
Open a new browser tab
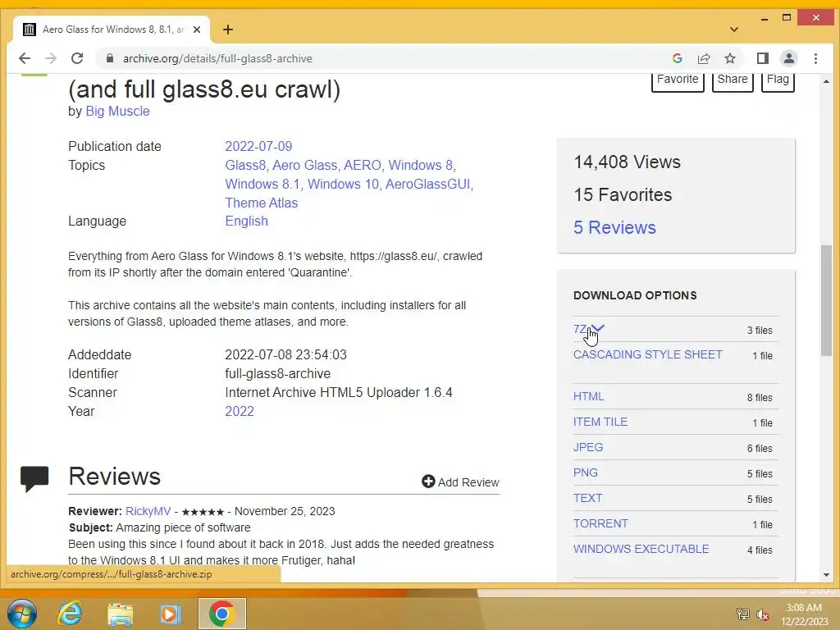click(x=228, y=30)
